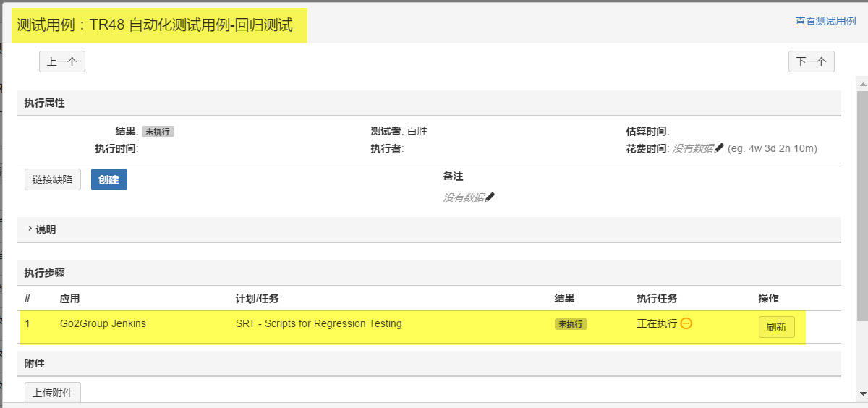Click the pencil icon beside 花费时间
868x408 pixels.
pos(719,148)
